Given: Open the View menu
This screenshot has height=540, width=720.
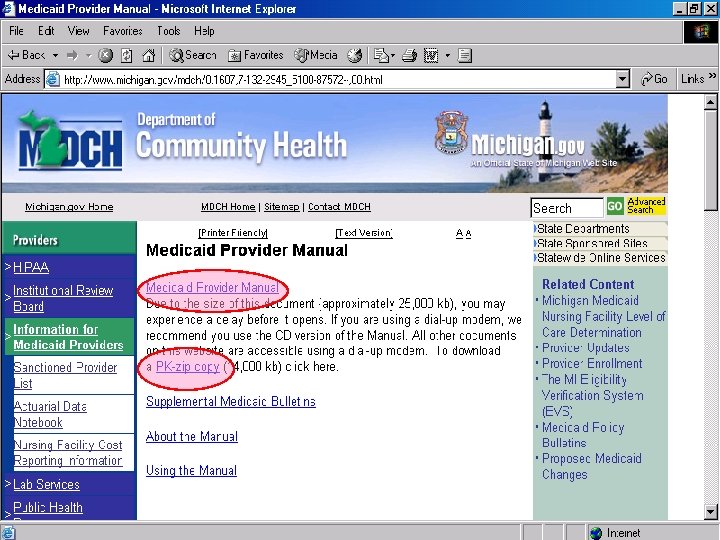Looking at the screenshot, I should click(x=78, y=31).
